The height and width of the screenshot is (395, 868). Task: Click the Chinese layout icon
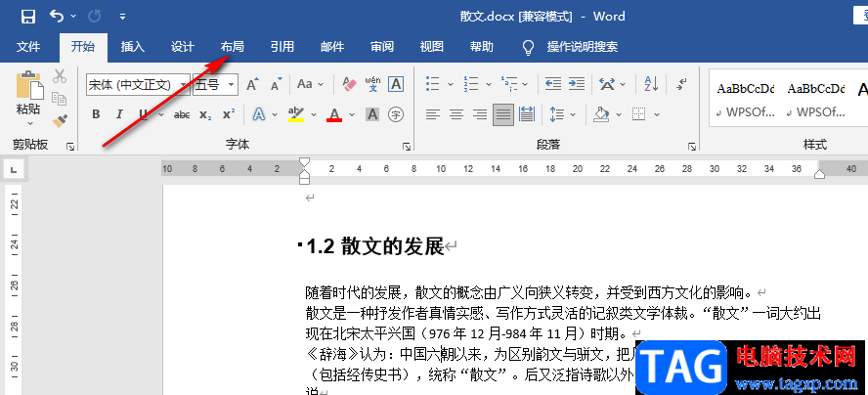(607, 84)
